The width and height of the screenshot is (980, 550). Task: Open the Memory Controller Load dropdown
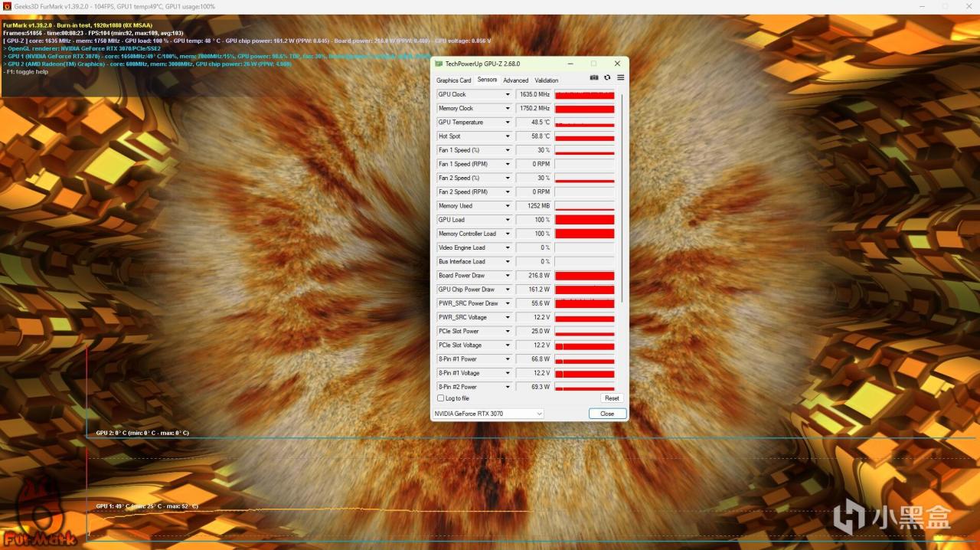point(507,234)
